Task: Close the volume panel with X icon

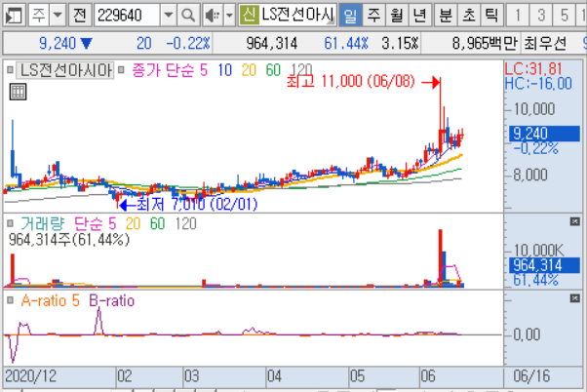Action: (575, 221)
